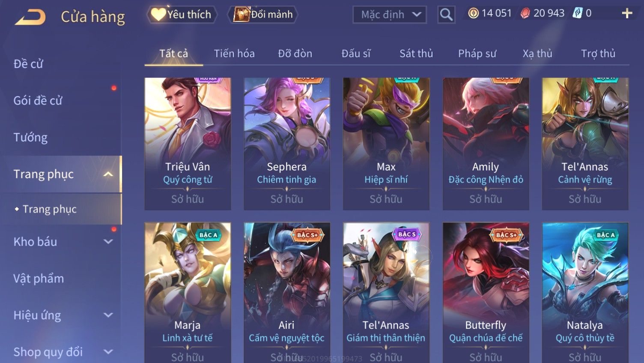
Task: Expand the Hiệu ứng sidebar section
Action: coord(108,315)
